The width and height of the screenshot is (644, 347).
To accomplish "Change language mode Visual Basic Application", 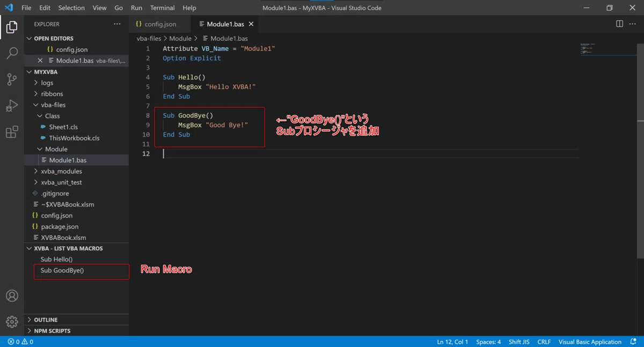I will click(x=590, y=342).
